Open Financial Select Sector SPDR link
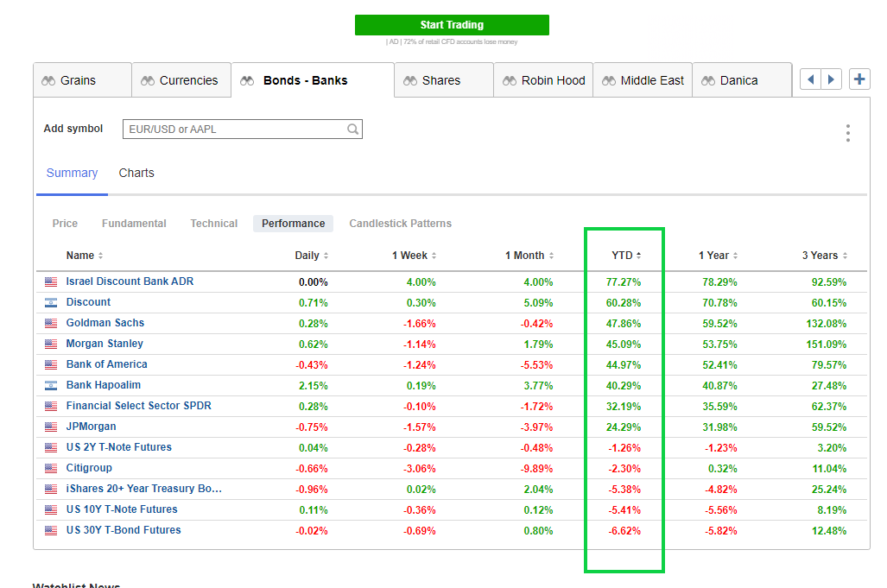Viewport: 887px width, 588px height. (x=138, y=406)
